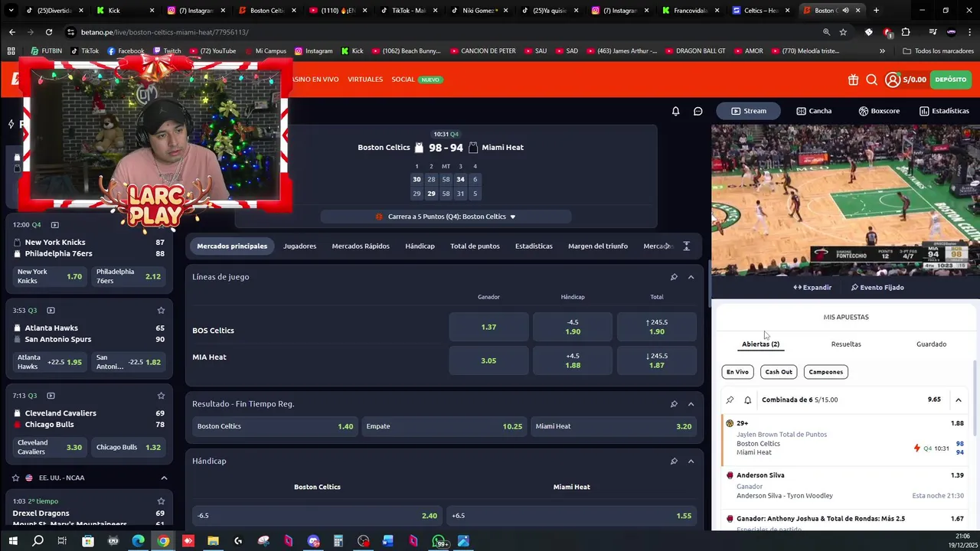Open the user account icon
Screen dimensions: 980x551
(x=893, y=80)
